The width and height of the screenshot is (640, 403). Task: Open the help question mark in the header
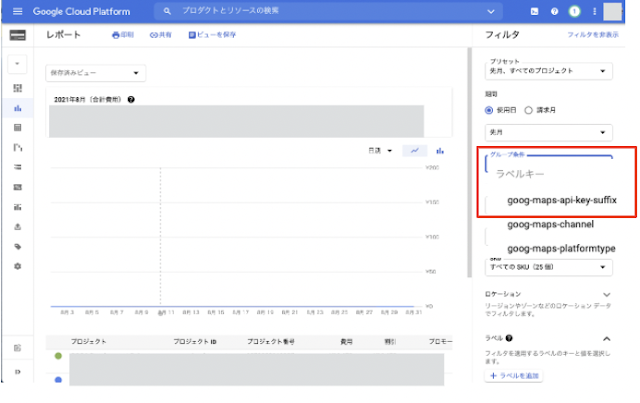(554, 11)
